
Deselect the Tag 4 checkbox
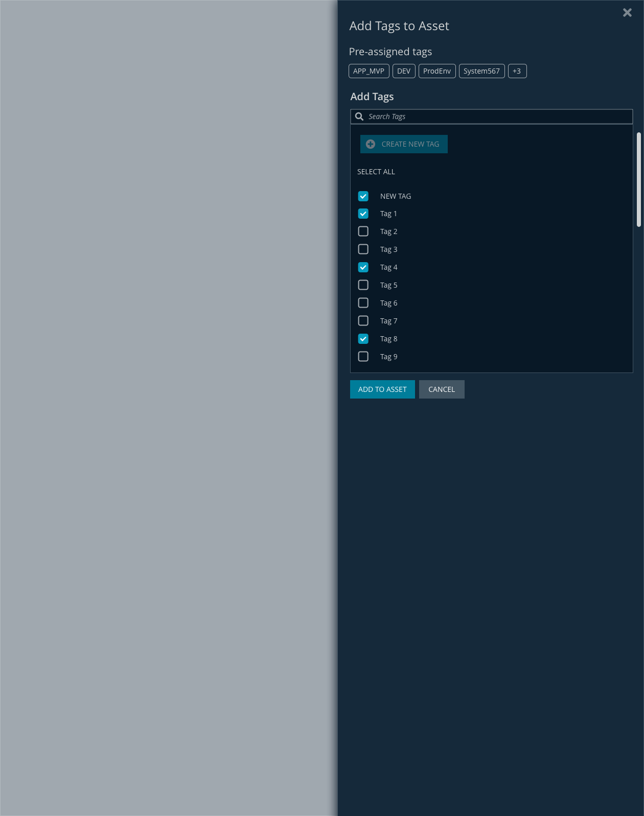click(x=363, y=267)
